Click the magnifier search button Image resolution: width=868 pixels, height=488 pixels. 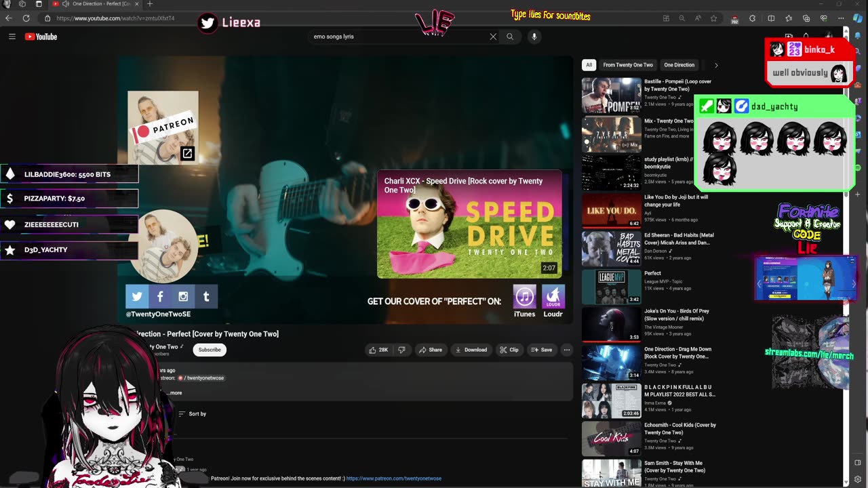510,37
